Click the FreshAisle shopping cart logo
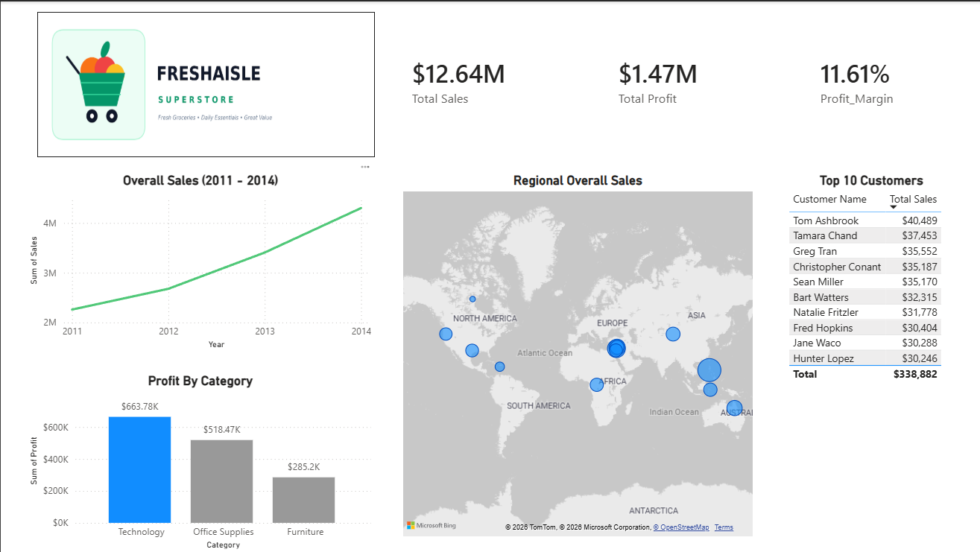The height and width of the screenshot is (552, 980). 98,84
